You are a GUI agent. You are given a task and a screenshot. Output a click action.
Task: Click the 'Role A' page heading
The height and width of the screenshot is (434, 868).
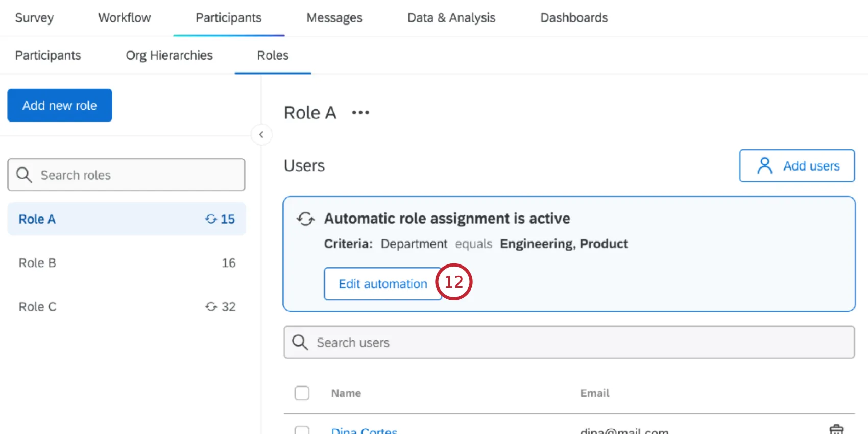310,113
